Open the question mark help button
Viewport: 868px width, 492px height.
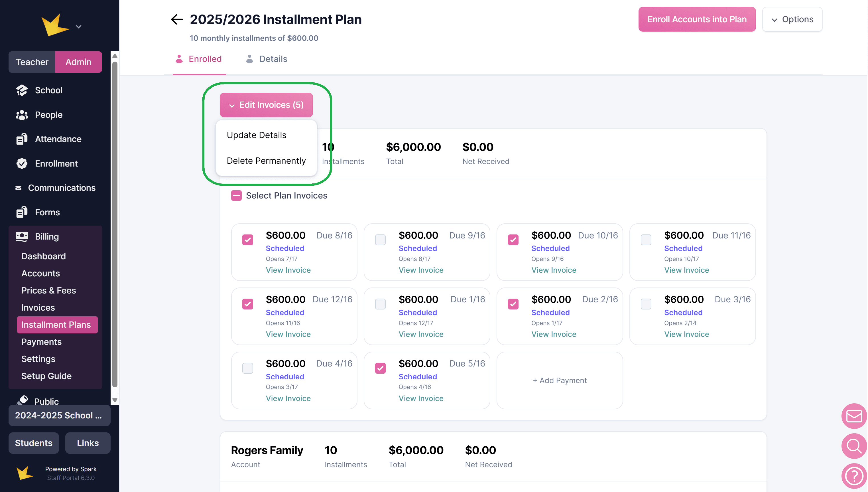(x=854, y=476)
